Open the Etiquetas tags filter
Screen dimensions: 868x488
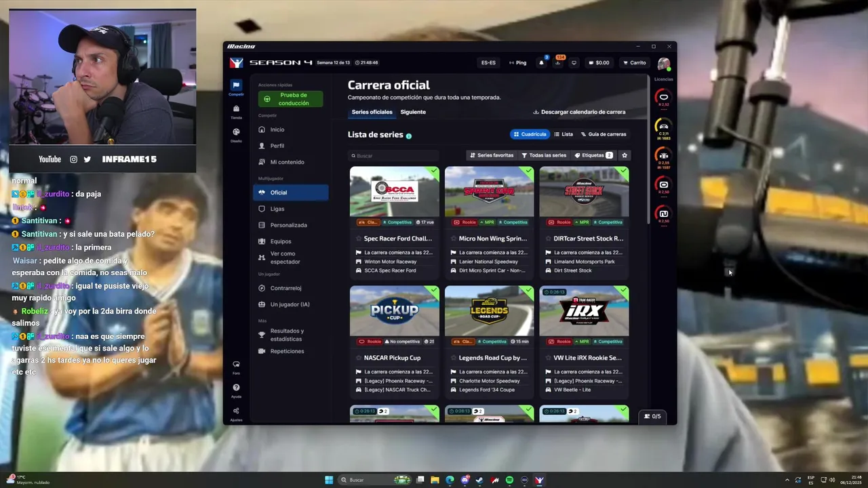593,155
